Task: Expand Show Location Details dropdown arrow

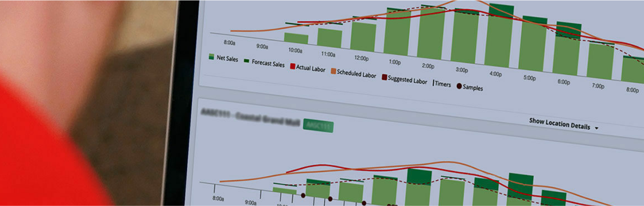Action: coord(596,128)
